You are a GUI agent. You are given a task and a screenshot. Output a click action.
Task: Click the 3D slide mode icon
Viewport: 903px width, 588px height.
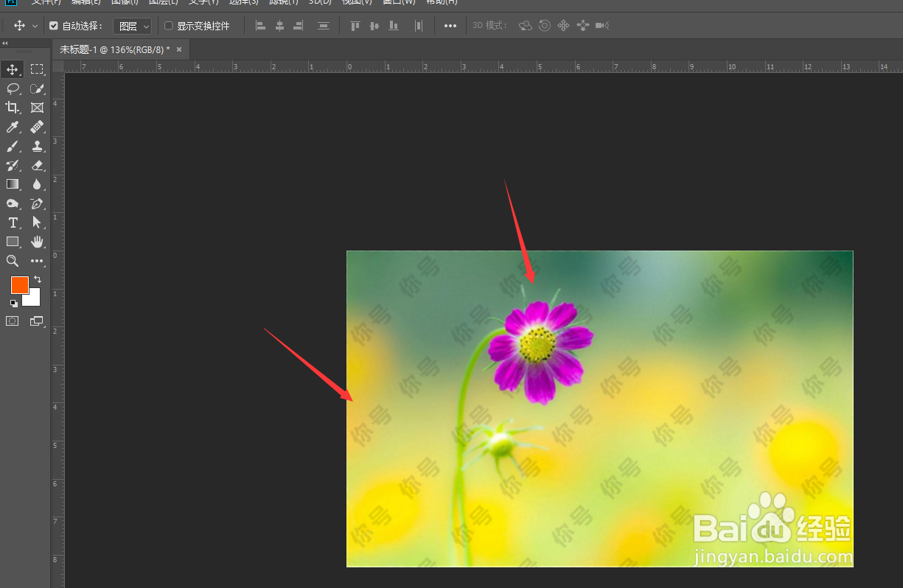(583, 26)
